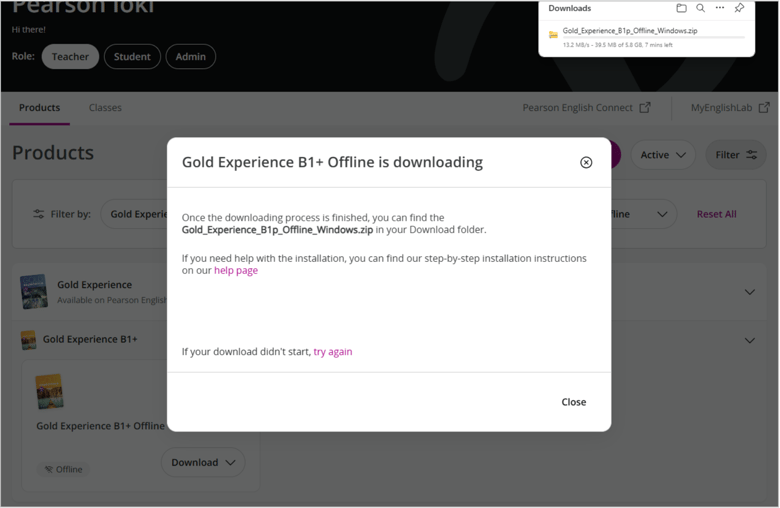Open the downloads folder icon in Downloads popup
The image size is (780, 508).
682,8
